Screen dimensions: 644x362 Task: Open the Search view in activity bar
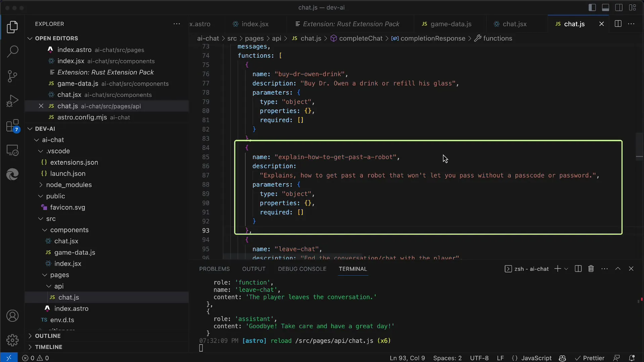coord(12,51)
